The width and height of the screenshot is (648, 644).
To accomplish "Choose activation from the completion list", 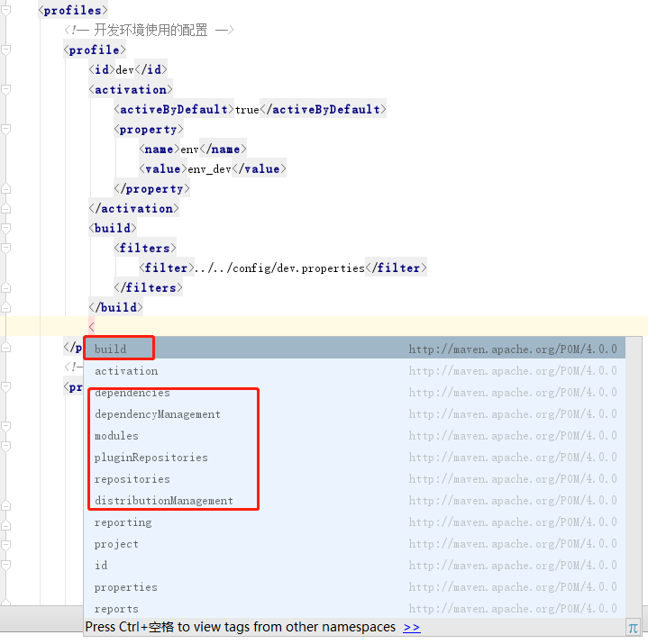I will tap(354, 371).
